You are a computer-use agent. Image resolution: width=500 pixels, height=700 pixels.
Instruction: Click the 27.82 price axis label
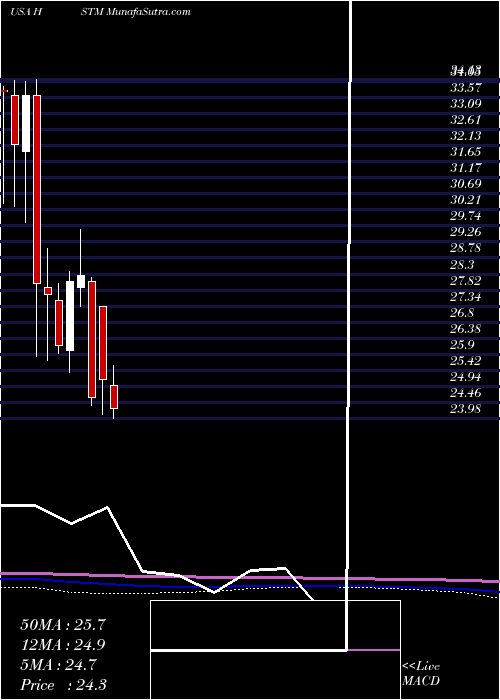[x=465, y=281]
